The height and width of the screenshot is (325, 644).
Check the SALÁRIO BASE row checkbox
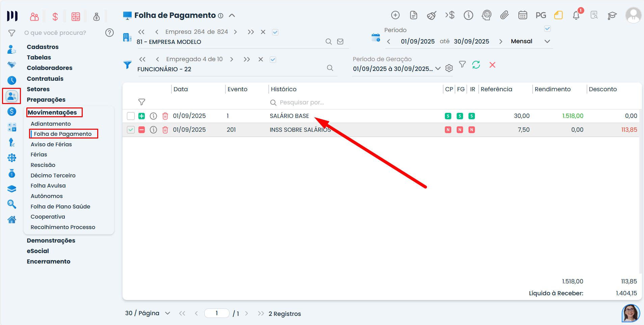[x=131, y=116]
